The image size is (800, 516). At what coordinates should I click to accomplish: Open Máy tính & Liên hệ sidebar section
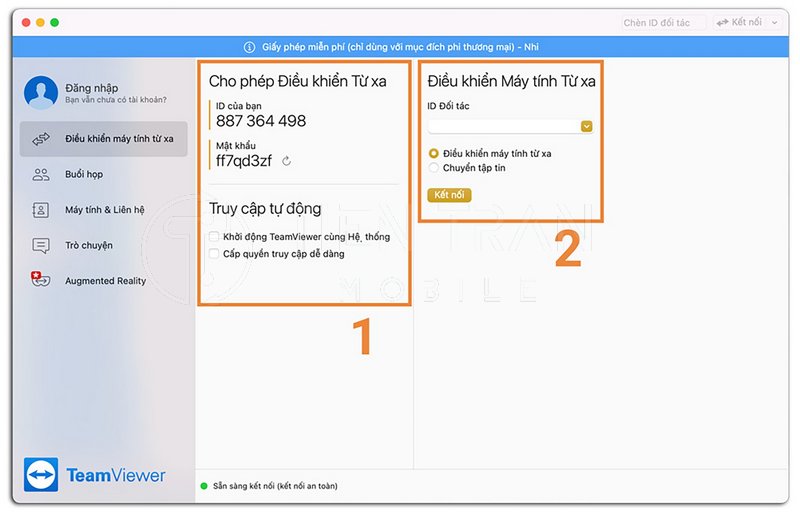(104, 210)
